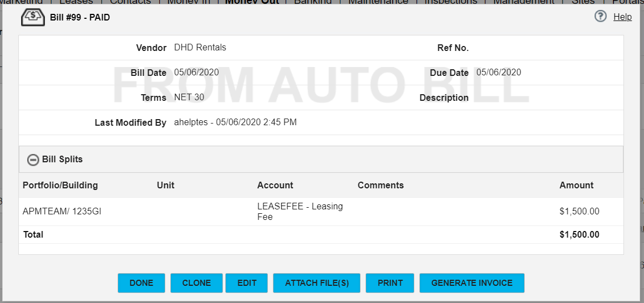Select Due Date value 05/06/2020
This screenshot has width=644, height=303.
(x=499, y=73)
